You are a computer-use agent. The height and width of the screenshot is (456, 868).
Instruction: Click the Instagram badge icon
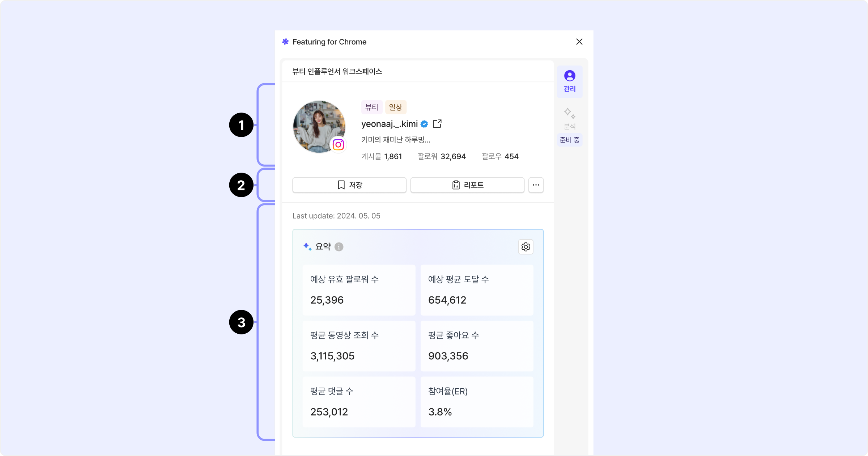click(338, 145)
